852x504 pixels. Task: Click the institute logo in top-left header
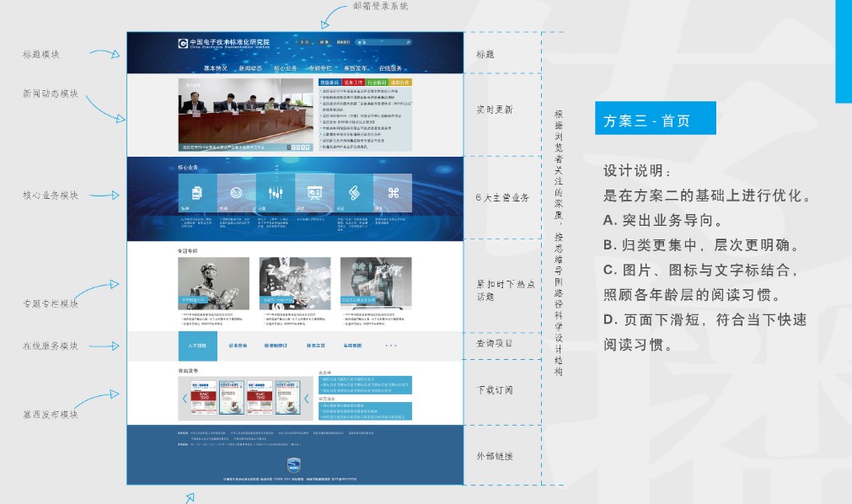pos(181,43)
